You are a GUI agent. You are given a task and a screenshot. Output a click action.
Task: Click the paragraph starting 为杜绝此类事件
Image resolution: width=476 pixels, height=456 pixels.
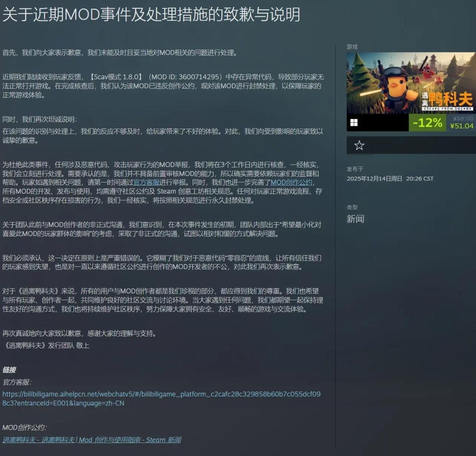click(162, 182)
